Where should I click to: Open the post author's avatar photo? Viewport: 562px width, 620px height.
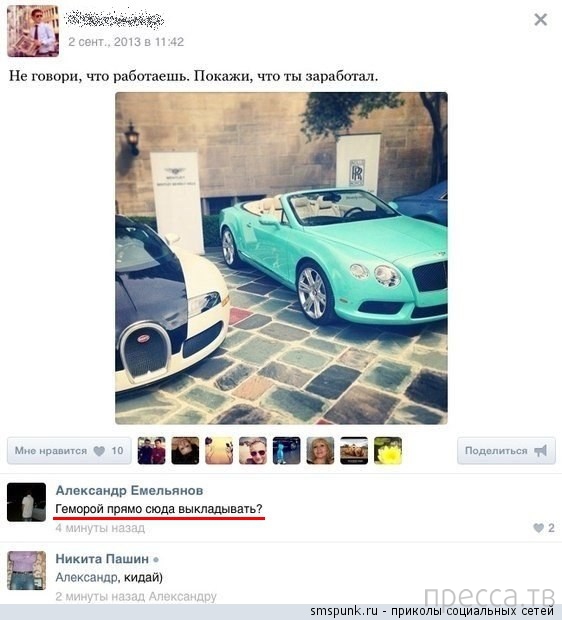coord(33,31)
